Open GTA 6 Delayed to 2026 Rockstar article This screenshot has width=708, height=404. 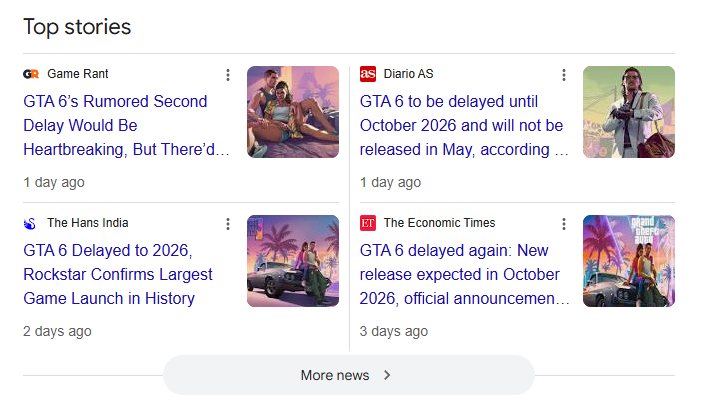[118, 274]
